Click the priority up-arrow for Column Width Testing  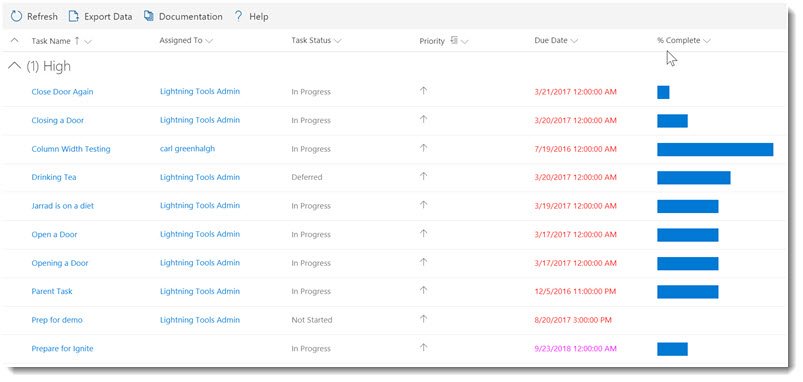pyautogui.click(x=423, y=148)
